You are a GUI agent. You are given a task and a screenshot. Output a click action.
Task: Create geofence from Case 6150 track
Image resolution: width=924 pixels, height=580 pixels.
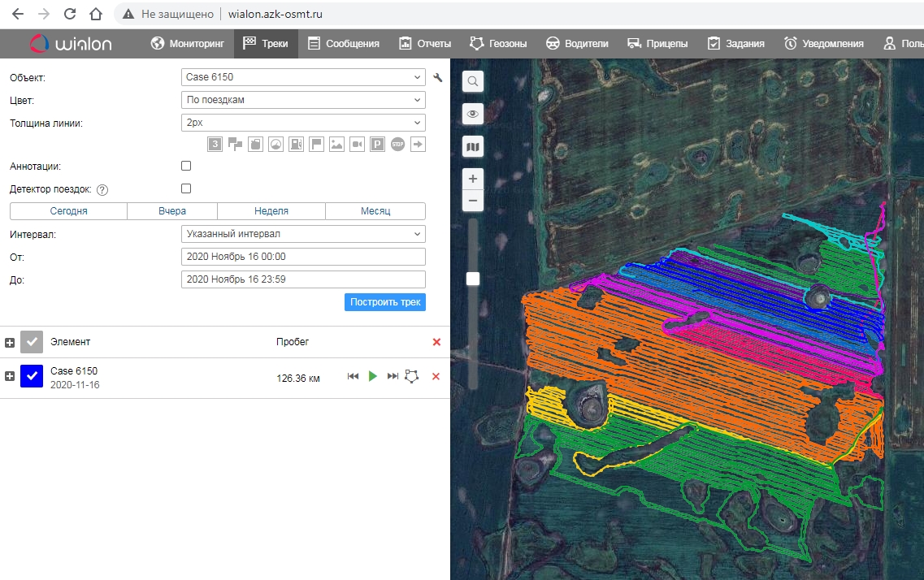pos(413,376)
